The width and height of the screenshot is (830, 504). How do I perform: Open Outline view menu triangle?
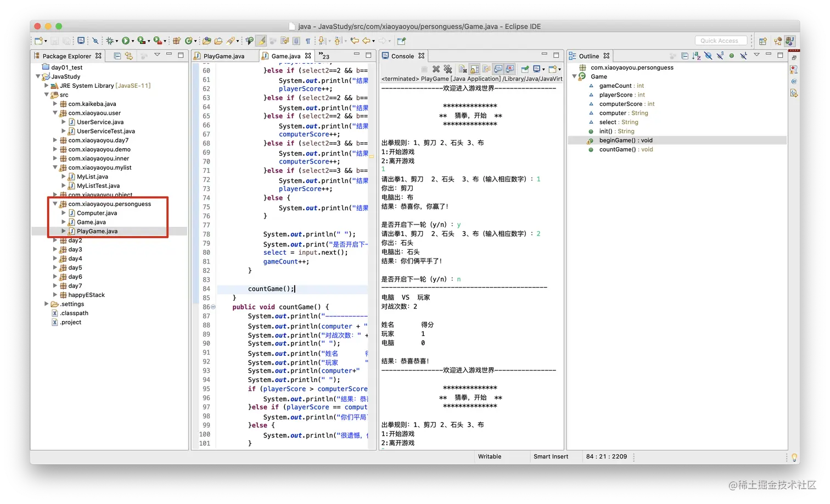pyautogui.click(x=756, y=54)
